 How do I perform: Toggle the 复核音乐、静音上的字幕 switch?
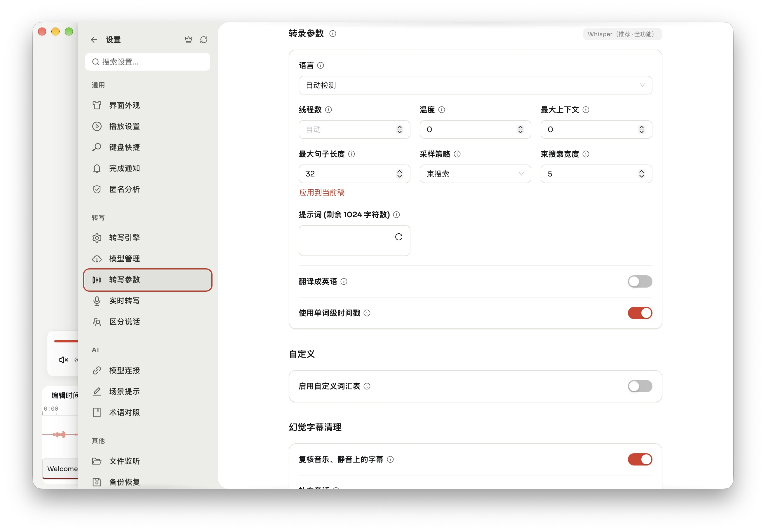tap(640, 460)
